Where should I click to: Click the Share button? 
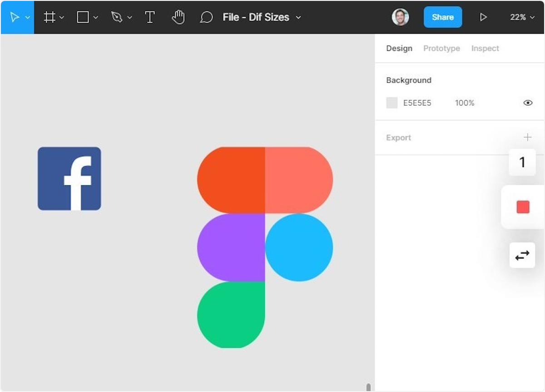click(x=443, y=17)
